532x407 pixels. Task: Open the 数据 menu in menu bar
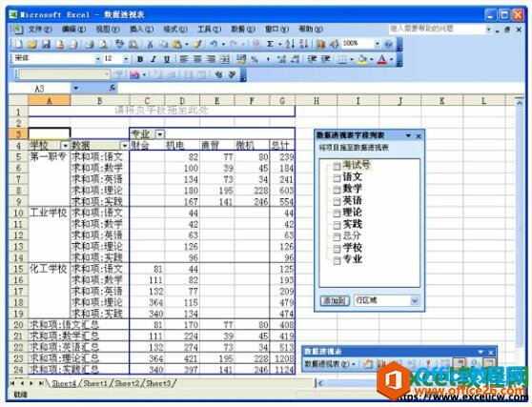pos(243,30)
